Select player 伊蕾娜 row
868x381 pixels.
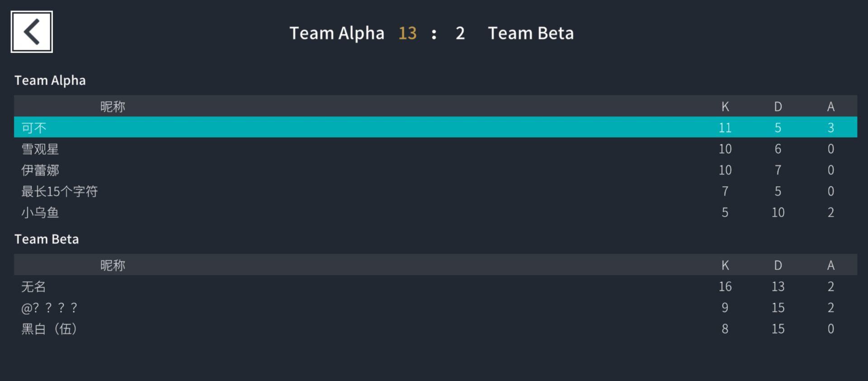(40, 170)
